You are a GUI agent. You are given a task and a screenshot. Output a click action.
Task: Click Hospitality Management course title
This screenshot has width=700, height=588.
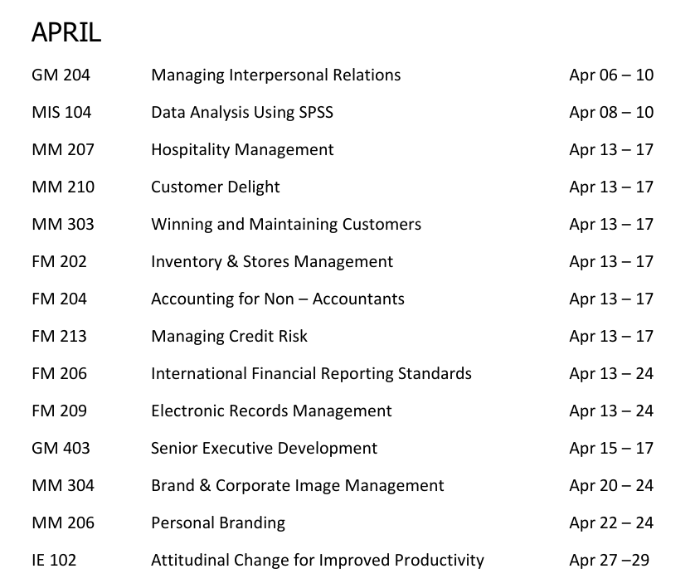tap(242, 149)
